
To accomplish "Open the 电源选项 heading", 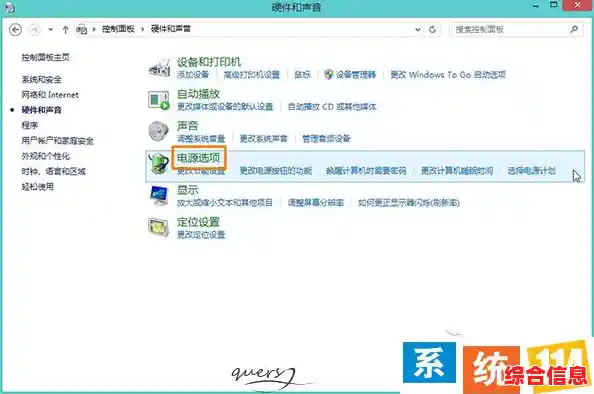I will point(198,158).
